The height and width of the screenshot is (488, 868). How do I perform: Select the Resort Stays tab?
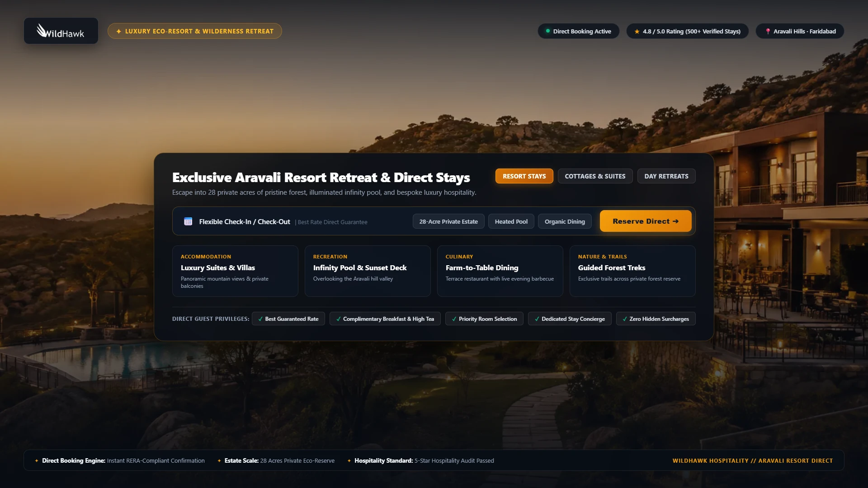coord(524,176)
